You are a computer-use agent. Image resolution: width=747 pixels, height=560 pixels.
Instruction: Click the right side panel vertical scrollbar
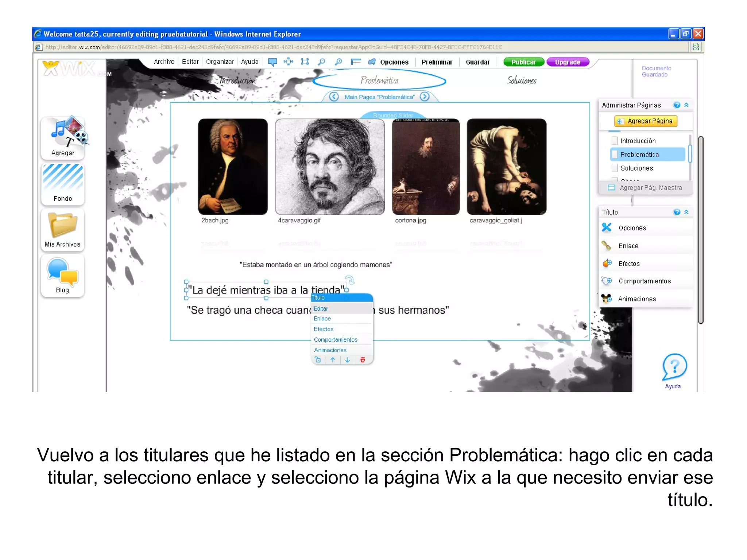tap(700, 230)
